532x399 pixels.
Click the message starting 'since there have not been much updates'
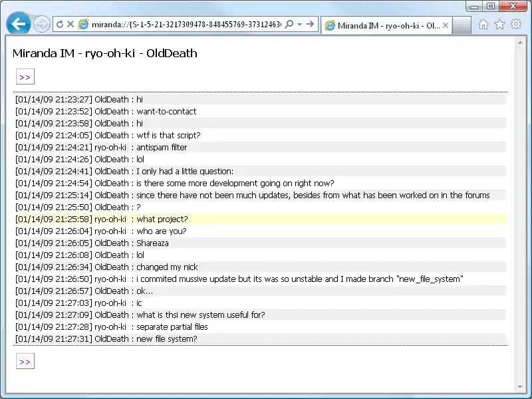[313, 195]
